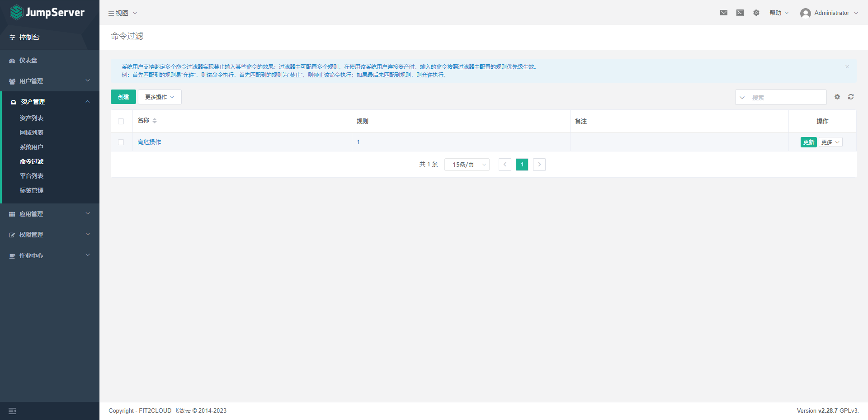Open the web terminal icon
The image size is (868, 420).
(x=740, y=13)
